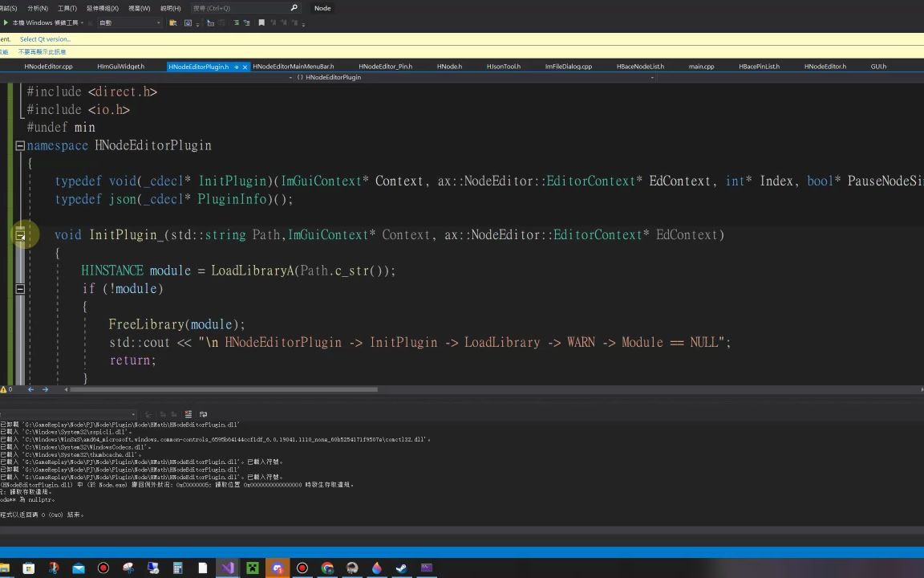Open toolbar overflow options arrow after bookmarks
924x578 pixels.
[303, 24]
